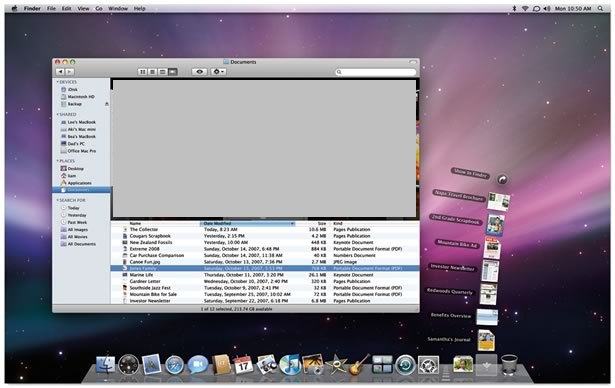Switch to list view in toolbar
Screen dimensions: 615x388
click(152, 72)
